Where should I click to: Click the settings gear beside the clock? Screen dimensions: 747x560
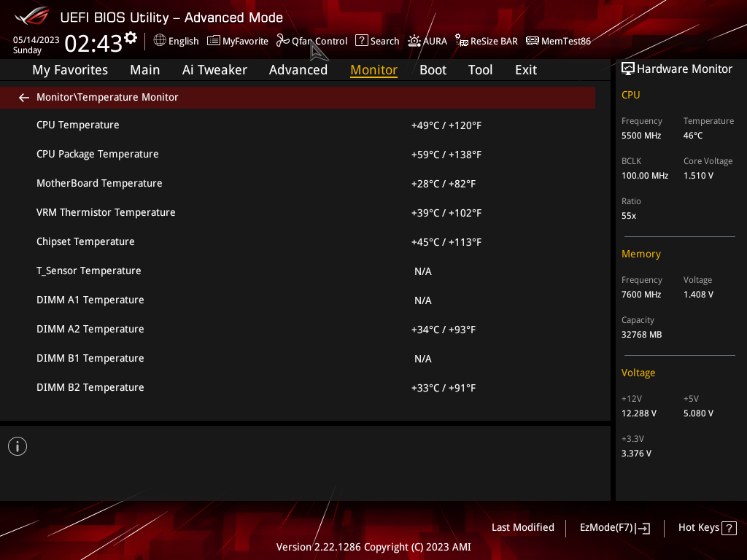click(x=131, y=38)
